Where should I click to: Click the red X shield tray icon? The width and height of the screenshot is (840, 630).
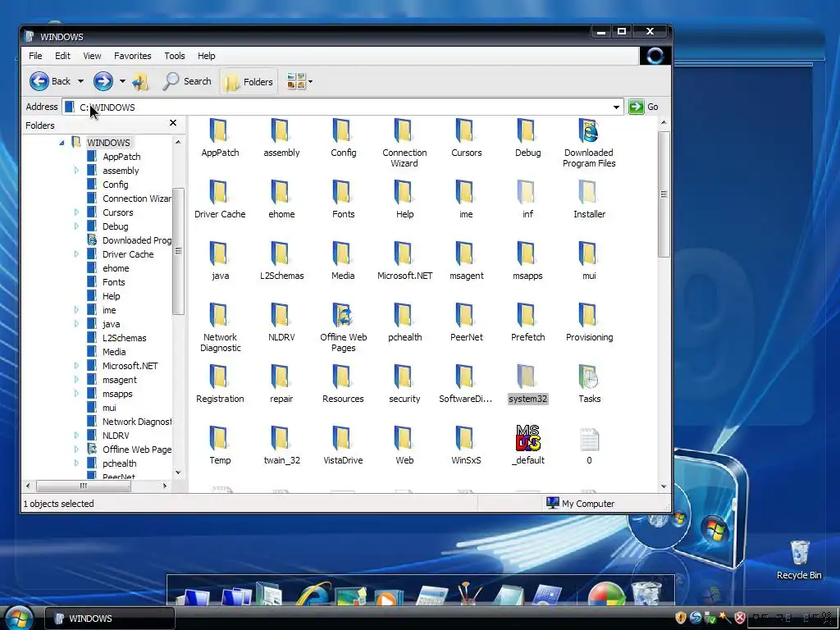tap(740, 618)
